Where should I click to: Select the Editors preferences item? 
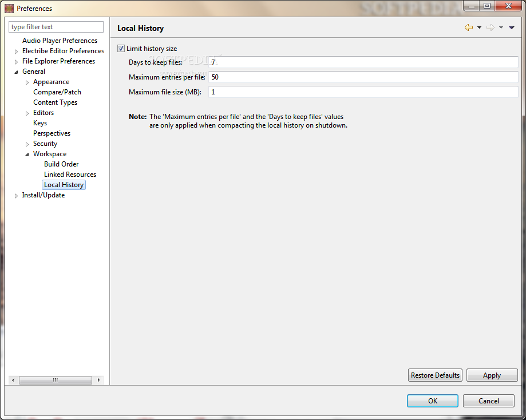coord(43,113)
